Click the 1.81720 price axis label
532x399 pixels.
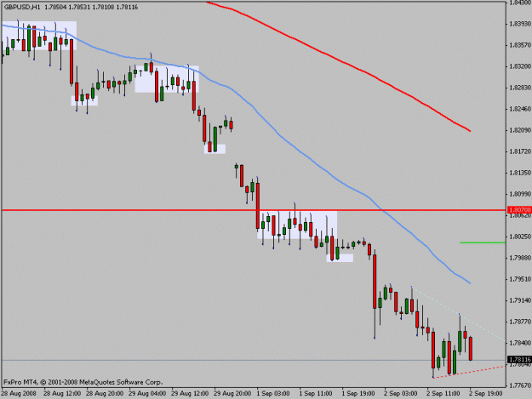point(520,151)
